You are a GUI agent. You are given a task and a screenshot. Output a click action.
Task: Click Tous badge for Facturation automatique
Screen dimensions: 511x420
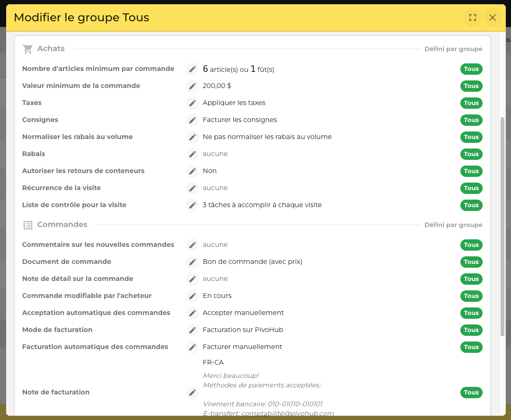pyautogui.click(x=471, y=347)
